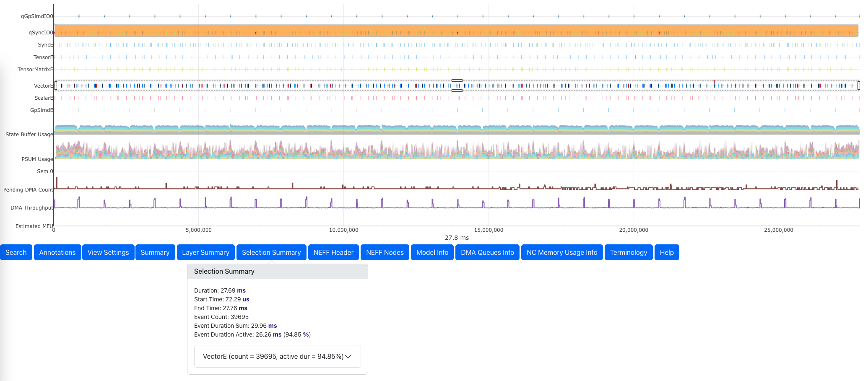Expand the VectorE count accordion
Viewport: 868px width, 381px height.
tap(273, 356)
